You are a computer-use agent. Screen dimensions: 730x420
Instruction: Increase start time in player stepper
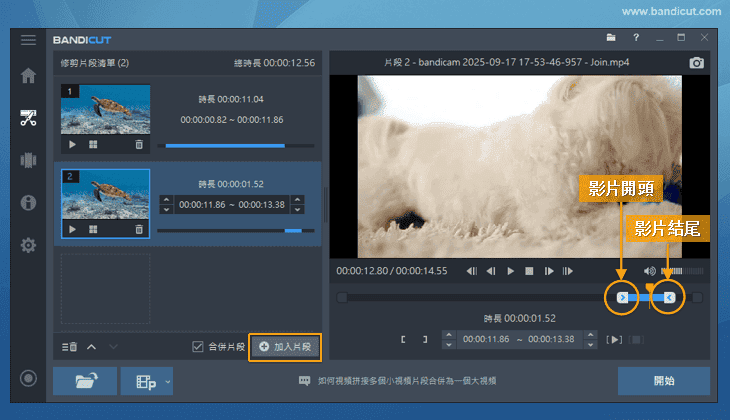(448, 335)
